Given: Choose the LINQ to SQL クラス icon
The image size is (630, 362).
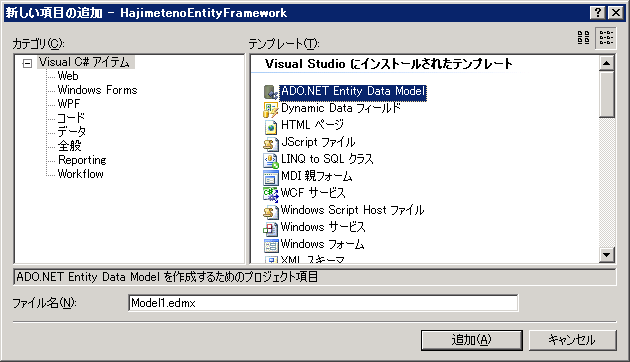Looking at the screenshot, I should pos(271,160).
